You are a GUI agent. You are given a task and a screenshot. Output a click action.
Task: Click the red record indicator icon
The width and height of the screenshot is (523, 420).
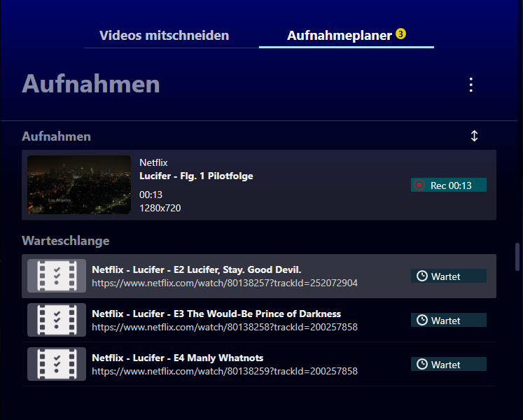419,185
